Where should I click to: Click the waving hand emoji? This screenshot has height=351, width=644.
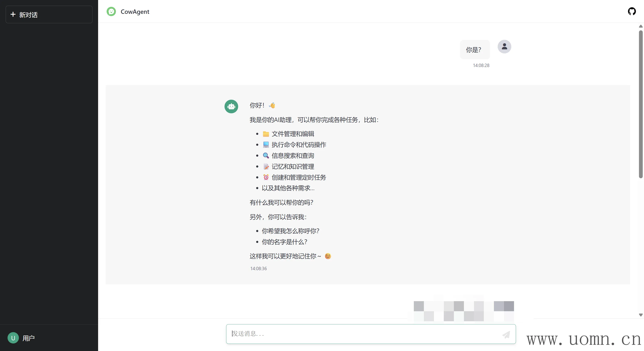tap(272, 105)
